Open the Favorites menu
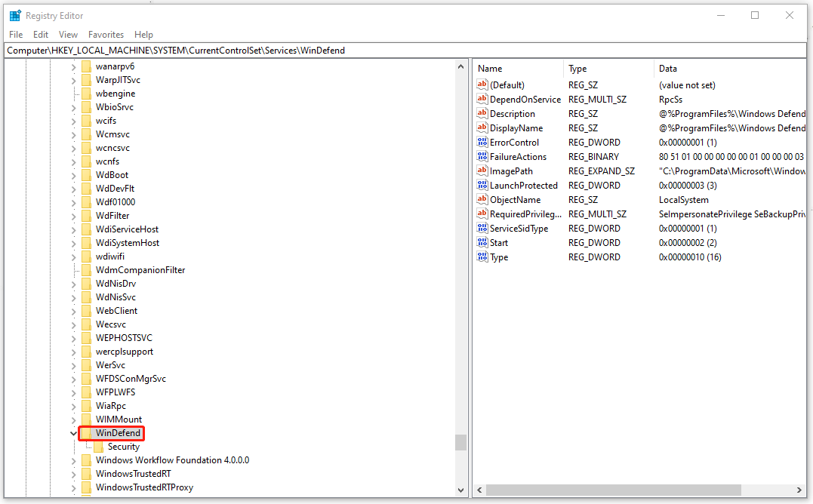 click(x=106, y=35)
